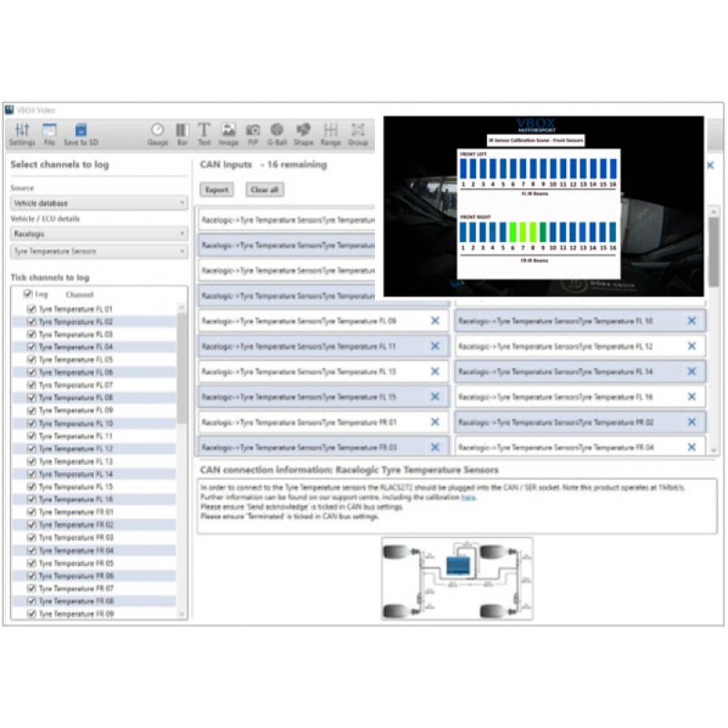Click the Save to SD icon

[81, 135]
